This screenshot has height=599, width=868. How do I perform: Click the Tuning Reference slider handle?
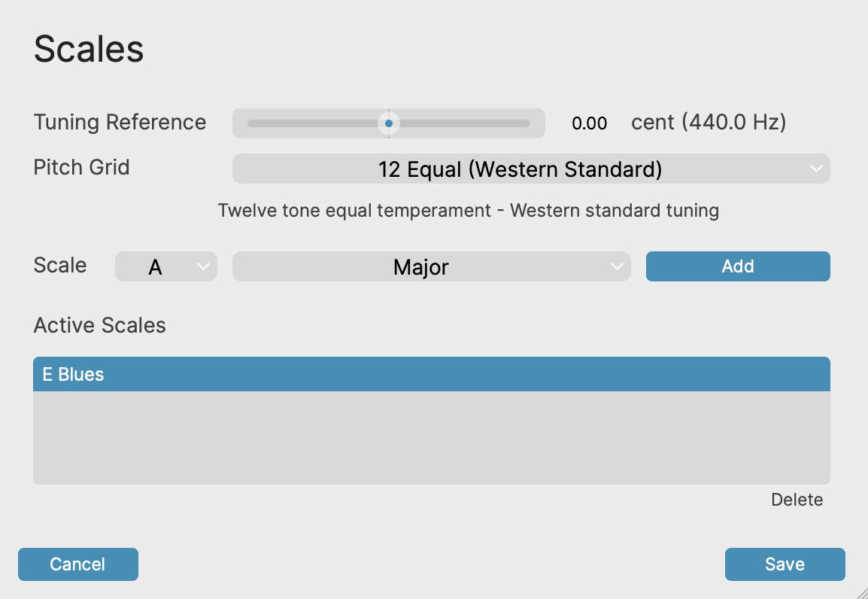pyautogui.click(x=389, y=123)
